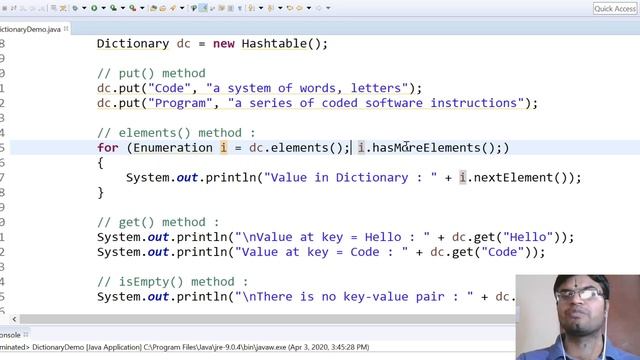The height and width of the screenshot is (360, 640).
Task: Click the string "a series of coded software instructions"
Action: [x=376, y=103]
